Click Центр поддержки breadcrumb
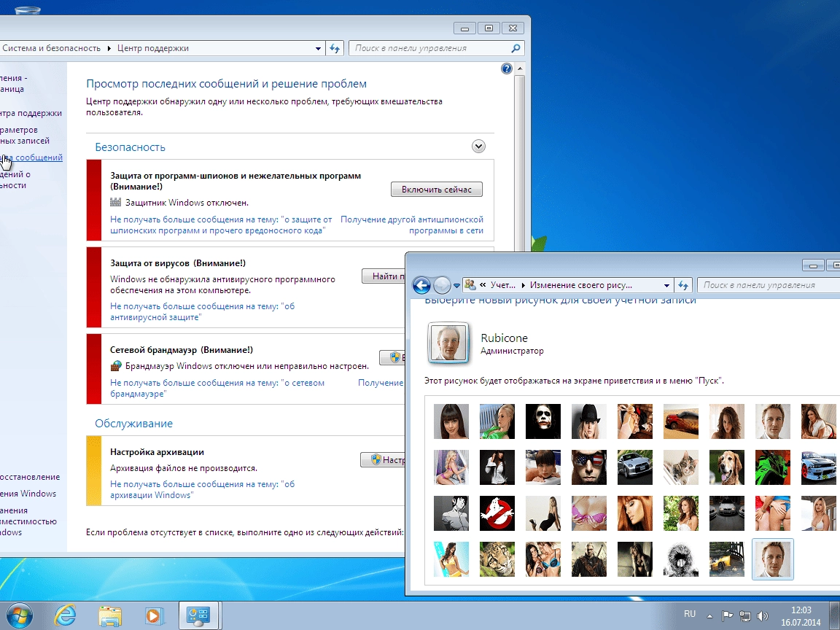The image size is (840, 630). (152, 48)
